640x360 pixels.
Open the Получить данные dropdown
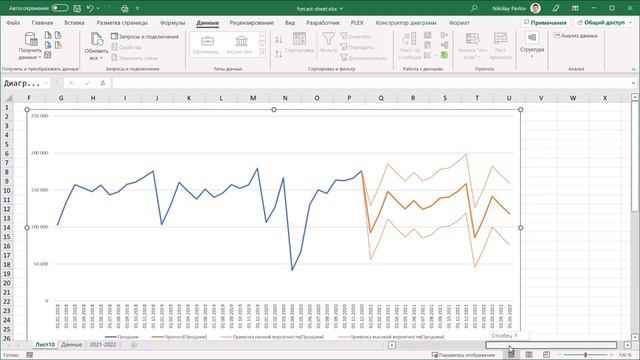30,46
